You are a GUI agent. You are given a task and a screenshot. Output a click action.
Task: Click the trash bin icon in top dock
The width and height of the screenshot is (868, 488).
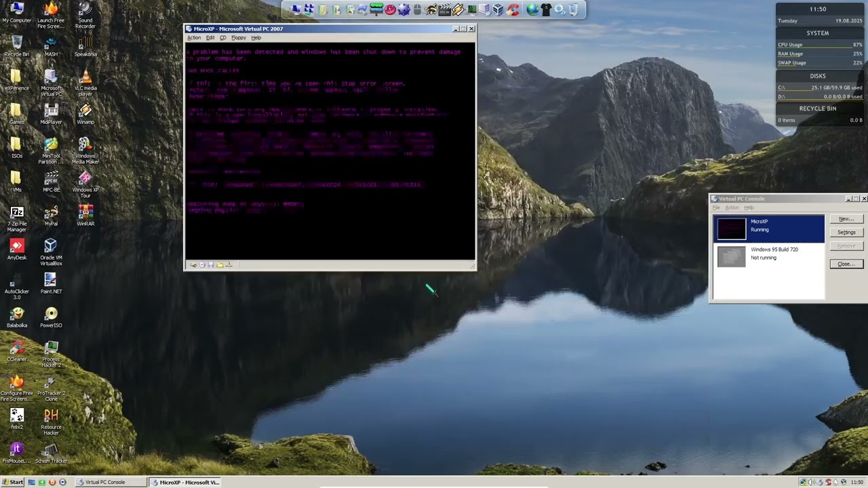point(574,9)
